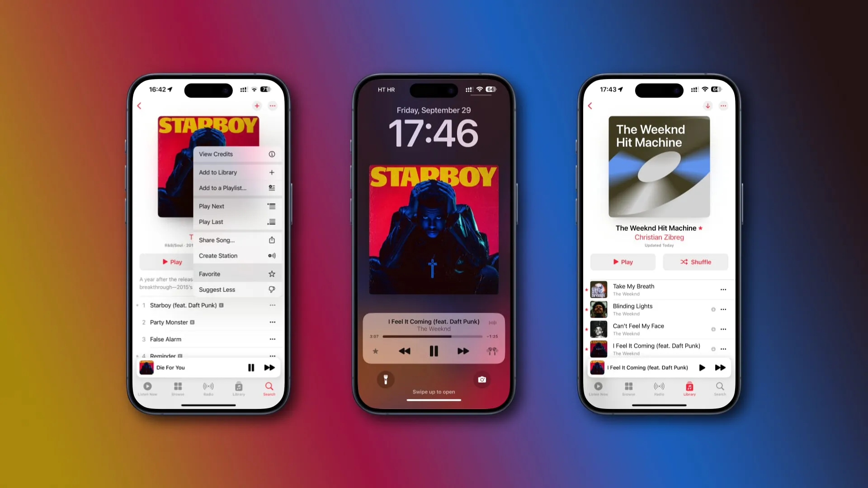Tap the Play button on right phone
868x488 pixels.
623,262
